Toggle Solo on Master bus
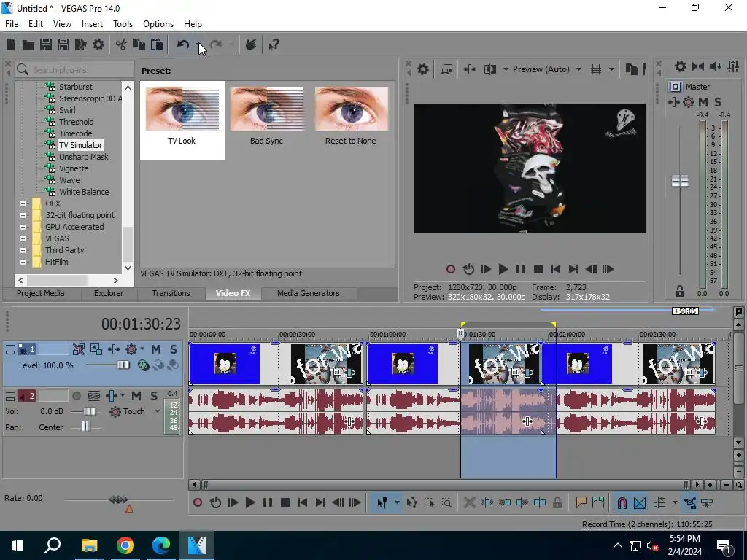This screenshot has height=560, width=747. [x=718, y=102]
